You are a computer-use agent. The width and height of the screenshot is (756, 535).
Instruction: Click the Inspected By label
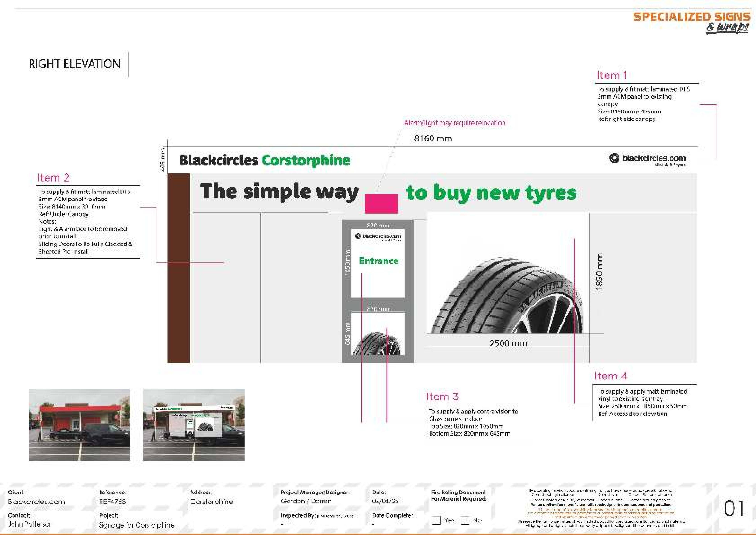(x=298, y=515)
